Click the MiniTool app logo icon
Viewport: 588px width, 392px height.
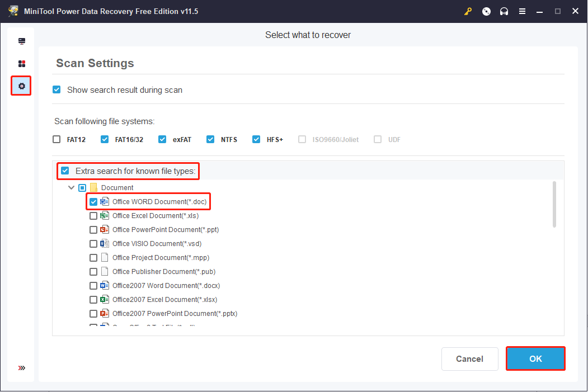(x=13, y=11)
